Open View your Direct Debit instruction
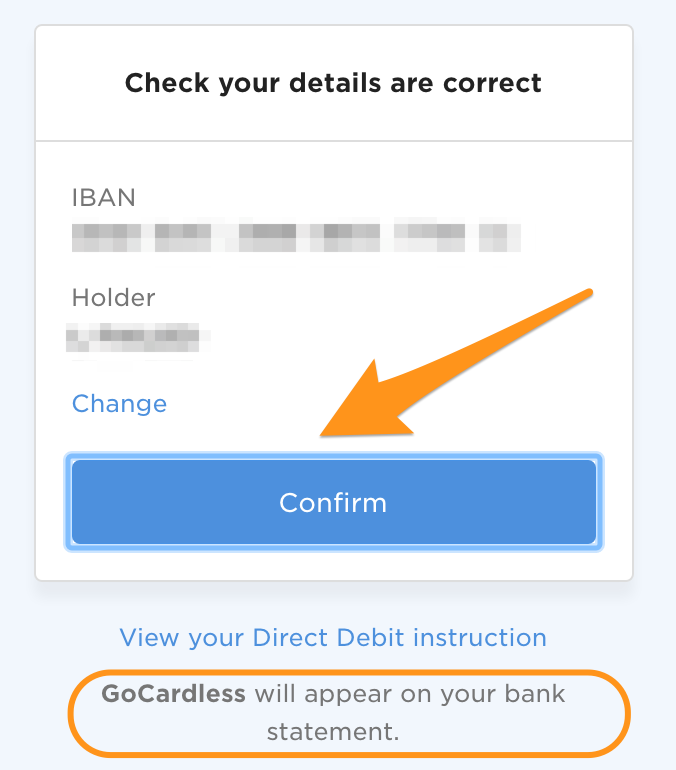The width and height of the screenshot is (676, 770). pyautogui.click(x=333, y=638)
